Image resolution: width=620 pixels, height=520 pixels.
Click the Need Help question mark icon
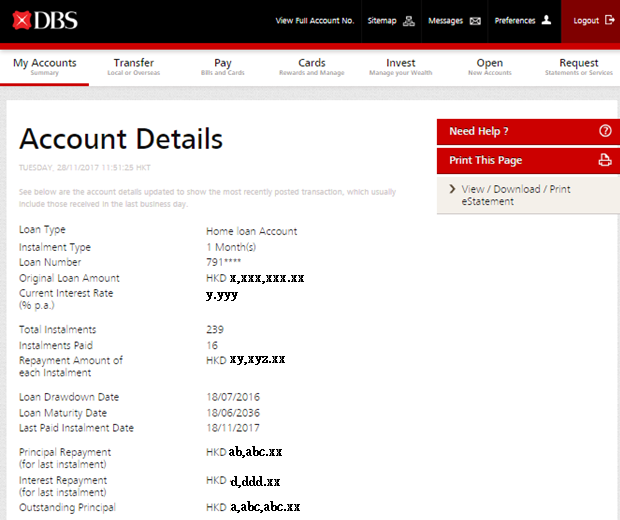click(604, 132)
